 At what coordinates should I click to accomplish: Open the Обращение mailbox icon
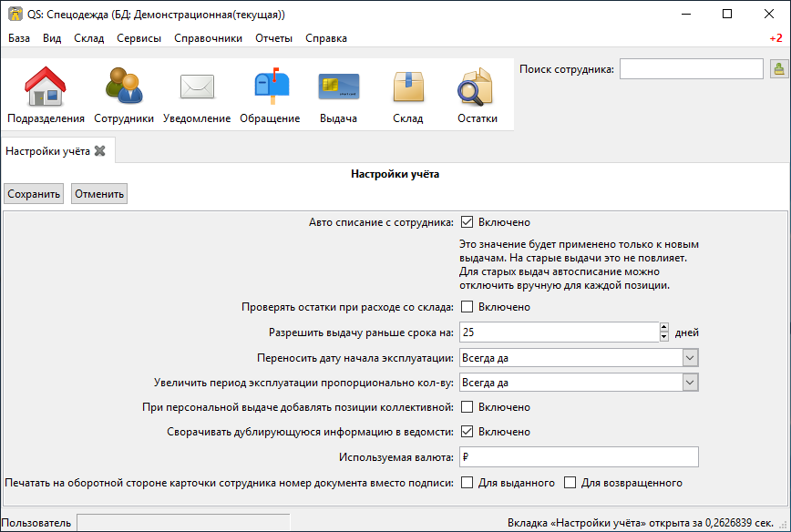tap(270, 95)
